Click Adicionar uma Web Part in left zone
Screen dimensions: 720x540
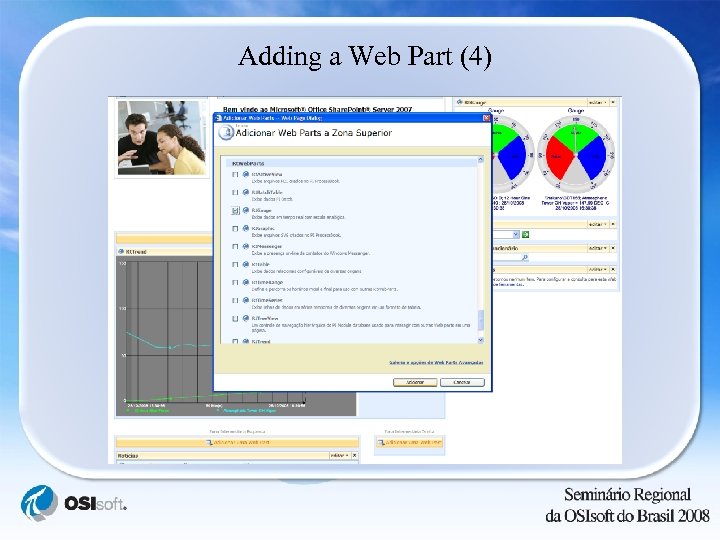tap(237, 443)
